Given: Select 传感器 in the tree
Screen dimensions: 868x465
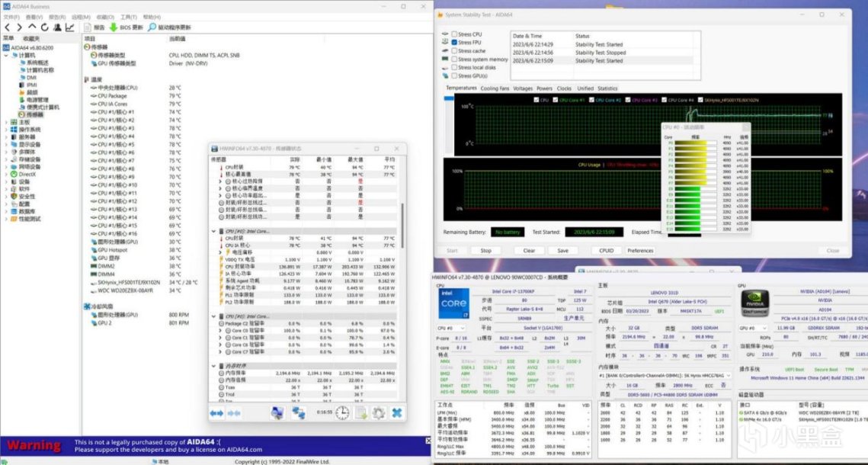Looking at the screenshot, I should tap(34, 114).
